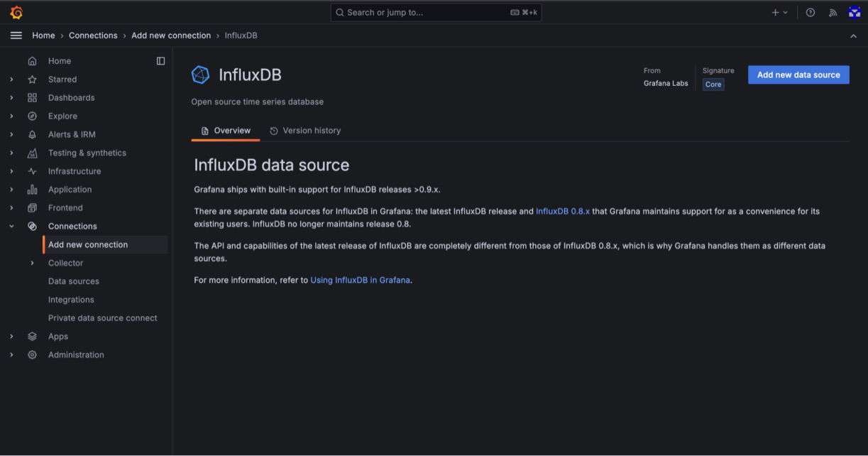868x456 pixels.
Task: Open Dashboards in the sidebar
Action: 71,98
